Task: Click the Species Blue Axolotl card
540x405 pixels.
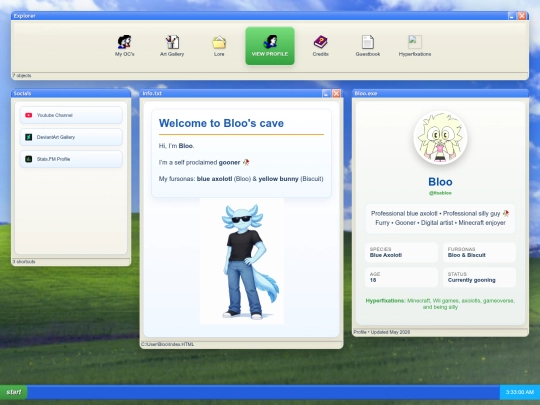Action: click(402, 252)
